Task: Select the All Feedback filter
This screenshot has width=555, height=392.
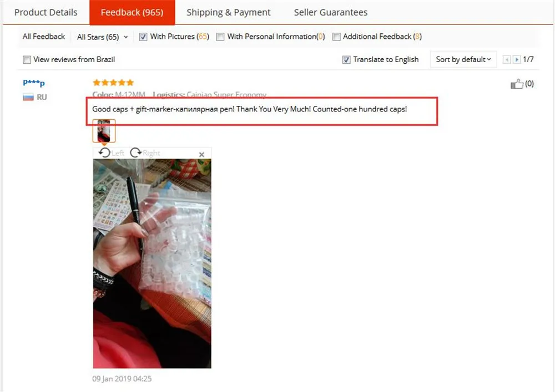Action: pos(43,37)
